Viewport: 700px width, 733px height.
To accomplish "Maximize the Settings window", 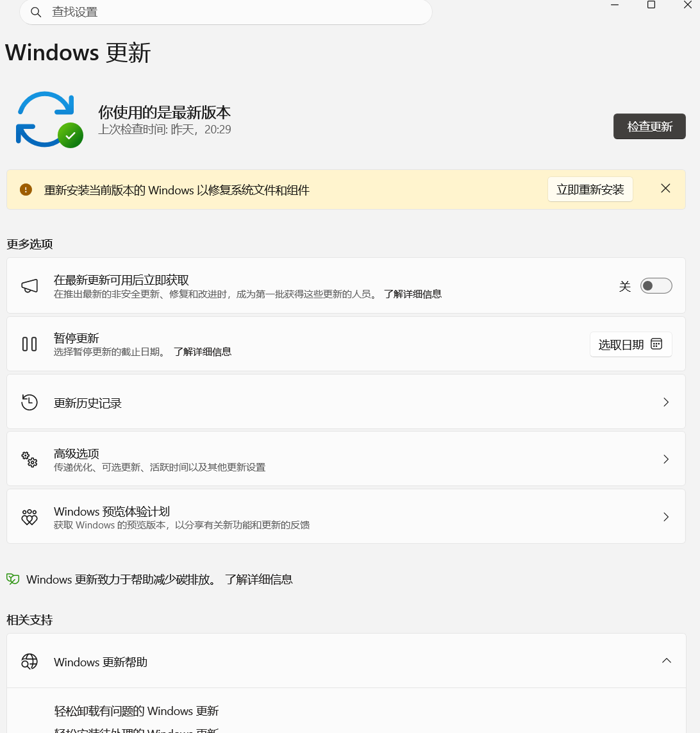I will 651,4.
